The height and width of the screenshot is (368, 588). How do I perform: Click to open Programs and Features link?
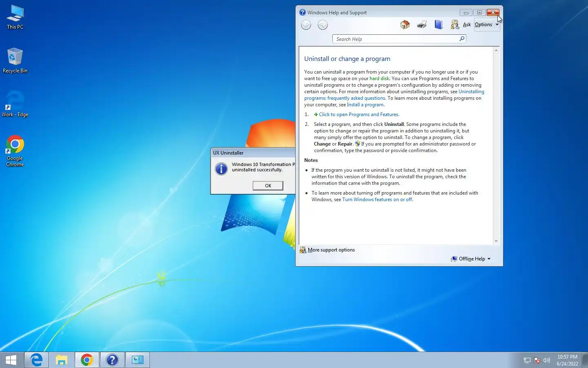click(x=359, y=114)
